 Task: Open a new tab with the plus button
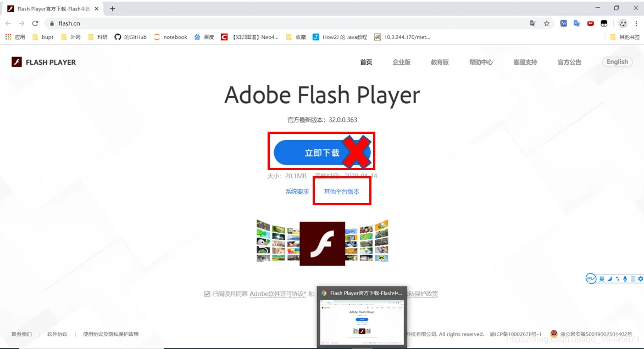(113, 9)
